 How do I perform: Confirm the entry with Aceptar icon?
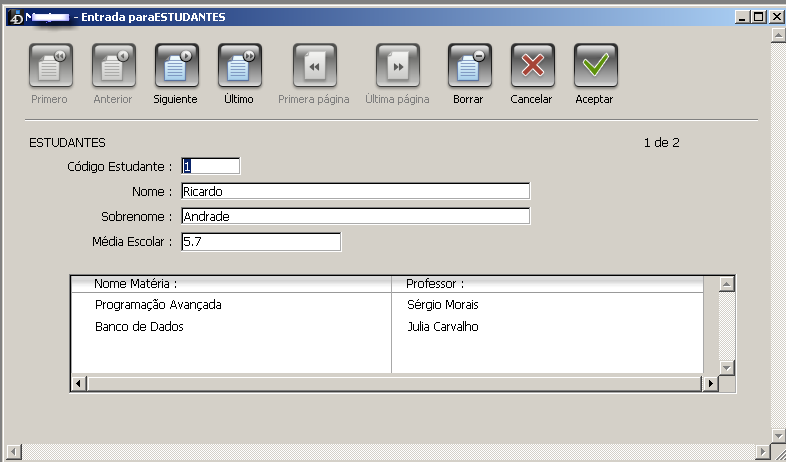coord(595,67)
